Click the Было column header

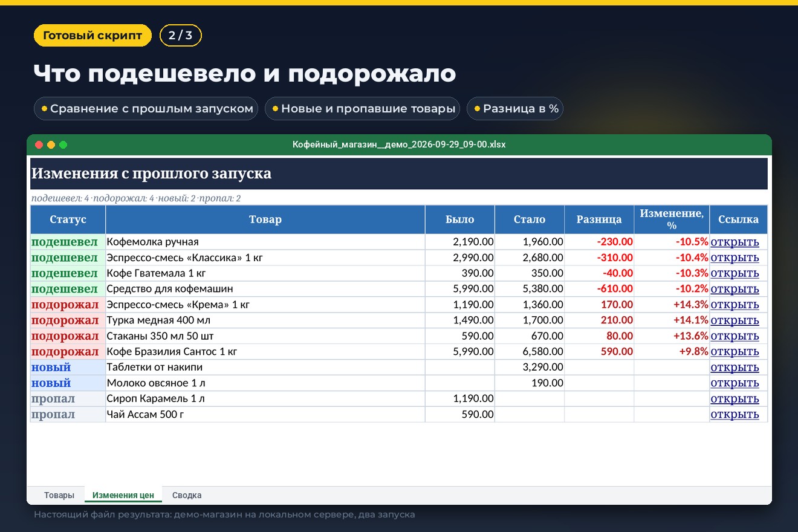[460, 219]
